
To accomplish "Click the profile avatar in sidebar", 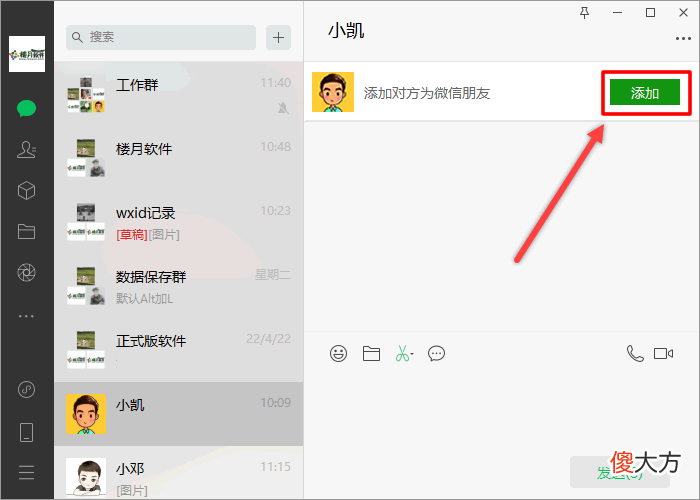I will (x=27, y=54).
